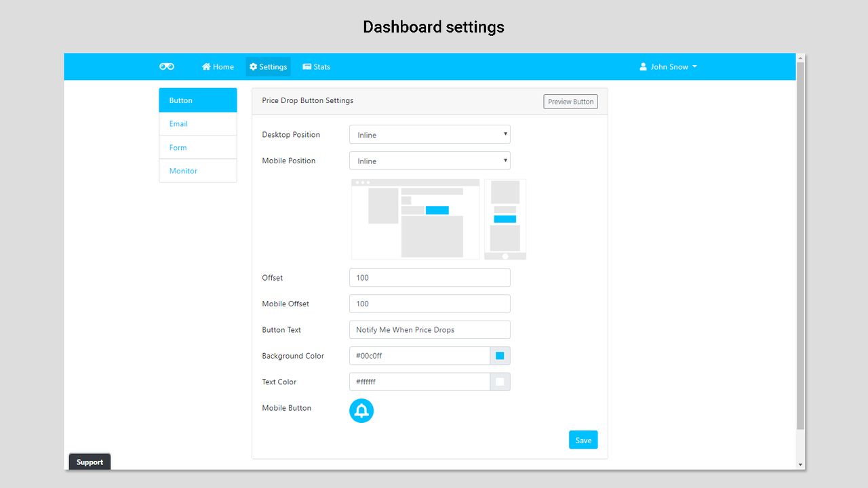Click the desktop layout preview illustration

pyautogui.click(x=415, y=218)
